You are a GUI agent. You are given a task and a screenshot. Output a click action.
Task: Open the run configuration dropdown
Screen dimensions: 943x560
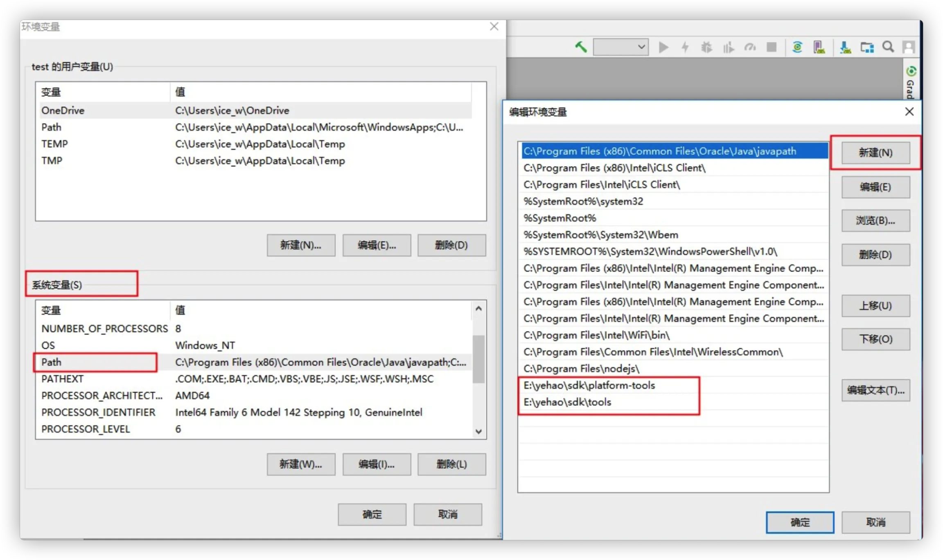tap(620, 47)
